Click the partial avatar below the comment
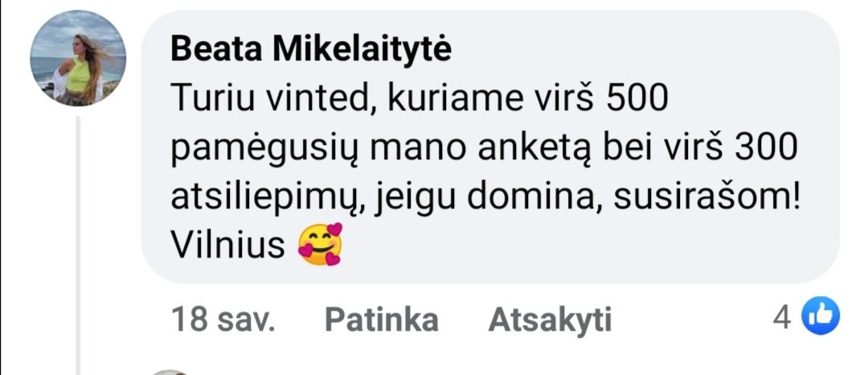Image resolution: width=868 pixels, height=375 pixels. [x=169, y=372]
